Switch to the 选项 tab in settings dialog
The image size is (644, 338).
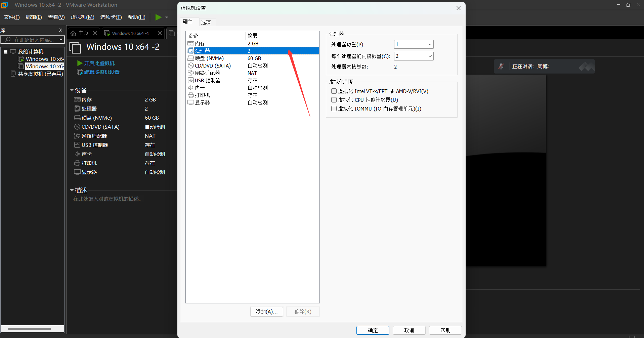206,22
